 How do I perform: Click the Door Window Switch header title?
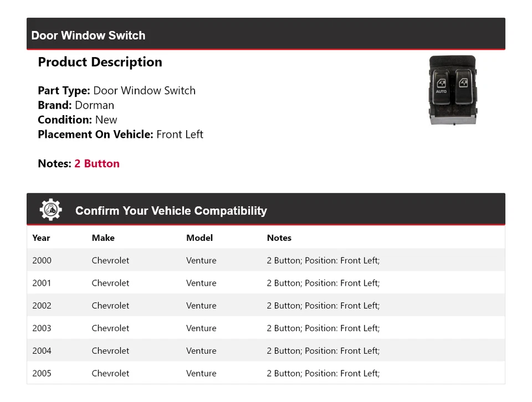[x=88, y=35]
